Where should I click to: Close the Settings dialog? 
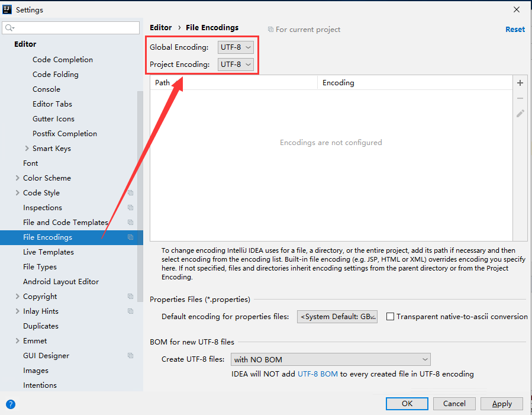tap(517, 9)
